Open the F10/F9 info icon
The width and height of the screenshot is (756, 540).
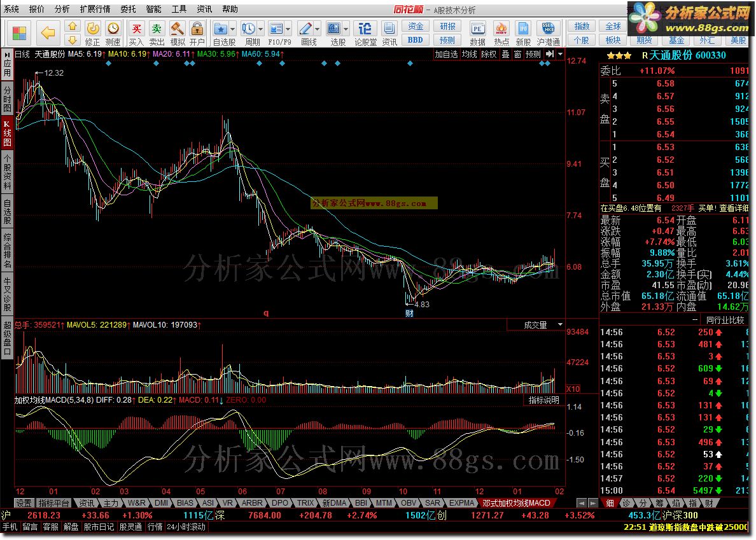point(276,29)
